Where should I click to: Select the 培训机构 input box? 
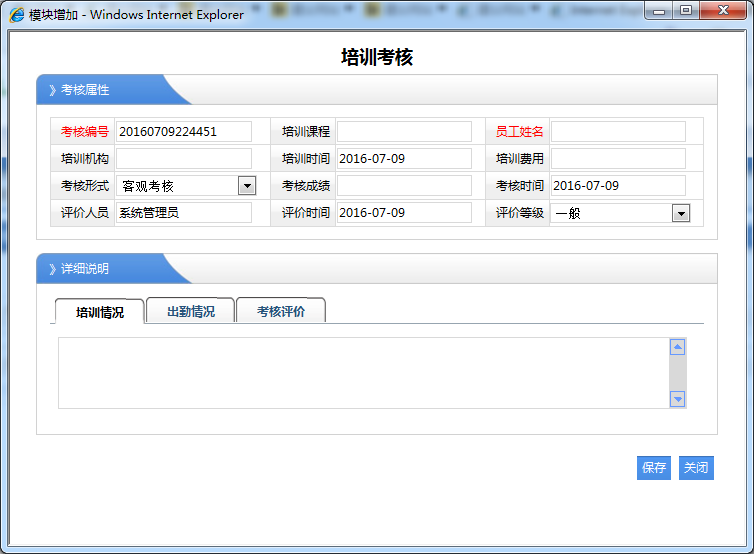tap(184, 159)
